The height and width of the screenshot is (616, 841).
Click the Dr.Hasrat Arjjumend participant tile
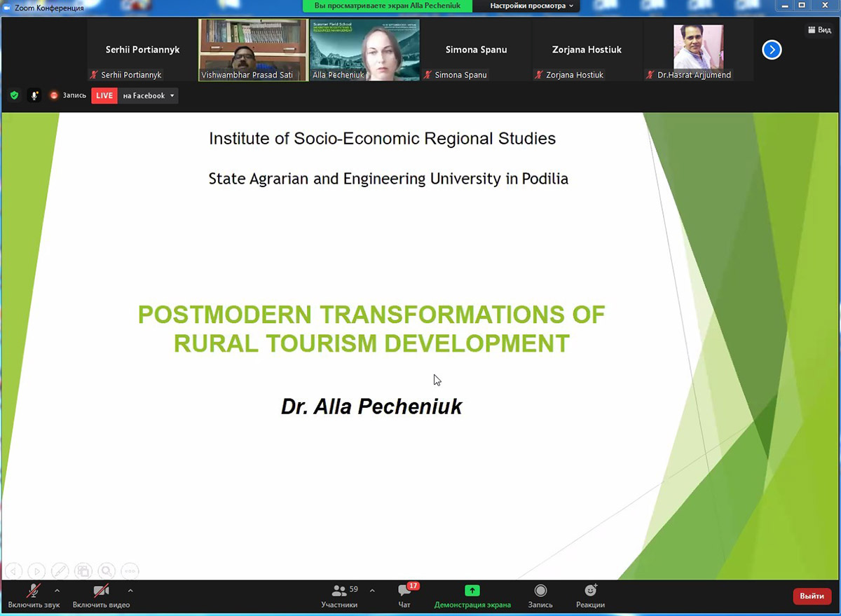[698, 50]
